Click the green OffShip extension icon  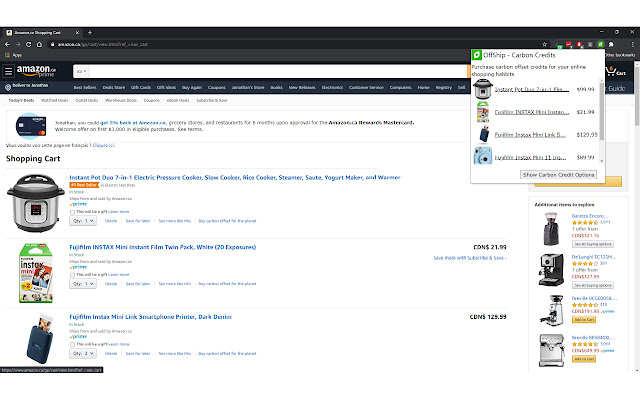tap(600, 44)
